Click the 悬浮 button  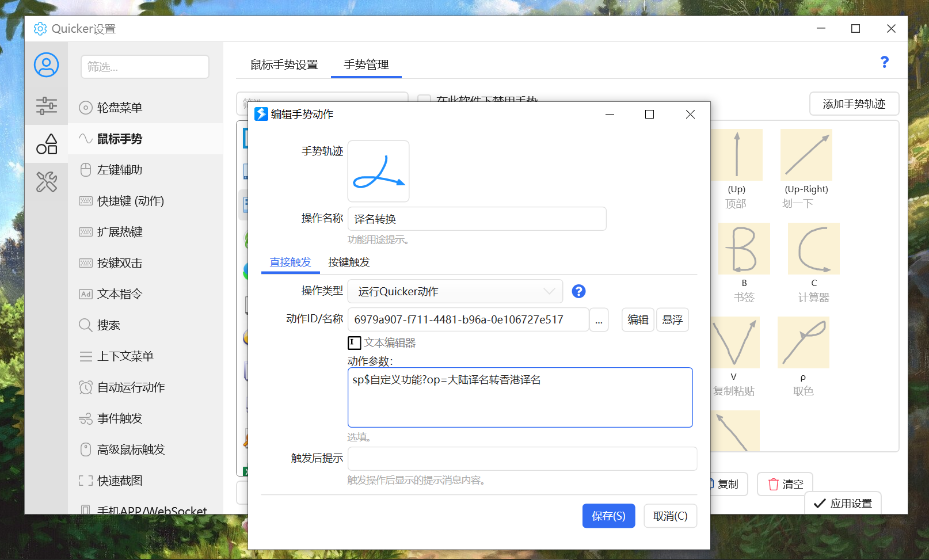click(x=672, y=320)
